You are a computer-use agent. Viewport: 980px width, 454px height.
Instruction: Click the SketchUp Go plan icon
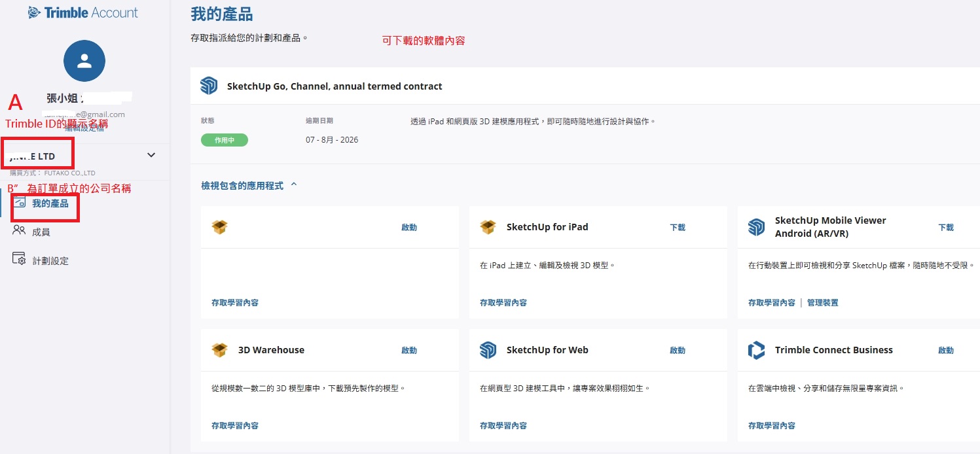click(209, 86)
